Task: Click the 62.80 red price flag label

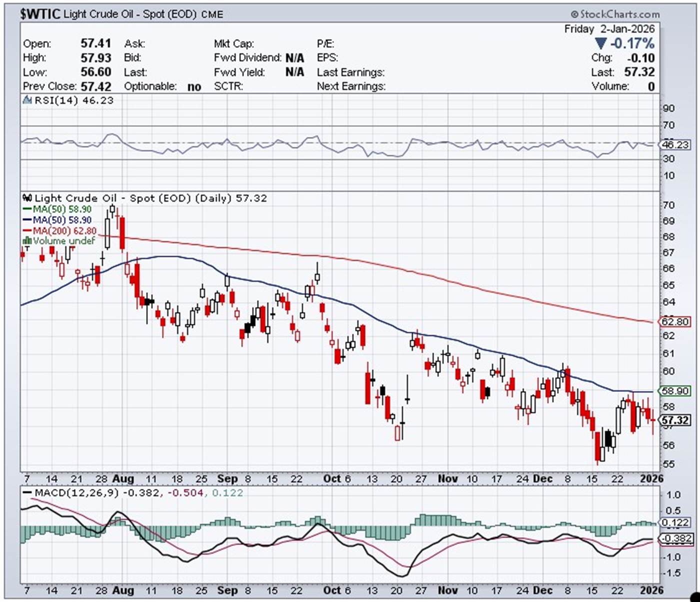Action: (675, 321)
